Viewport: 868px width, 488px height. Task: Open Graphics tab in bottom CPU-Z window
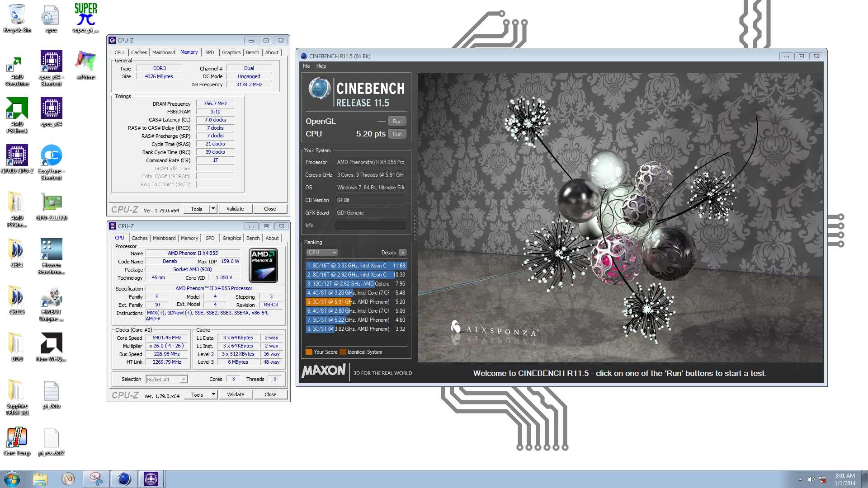pyautogui.click(x=231, y=238)
